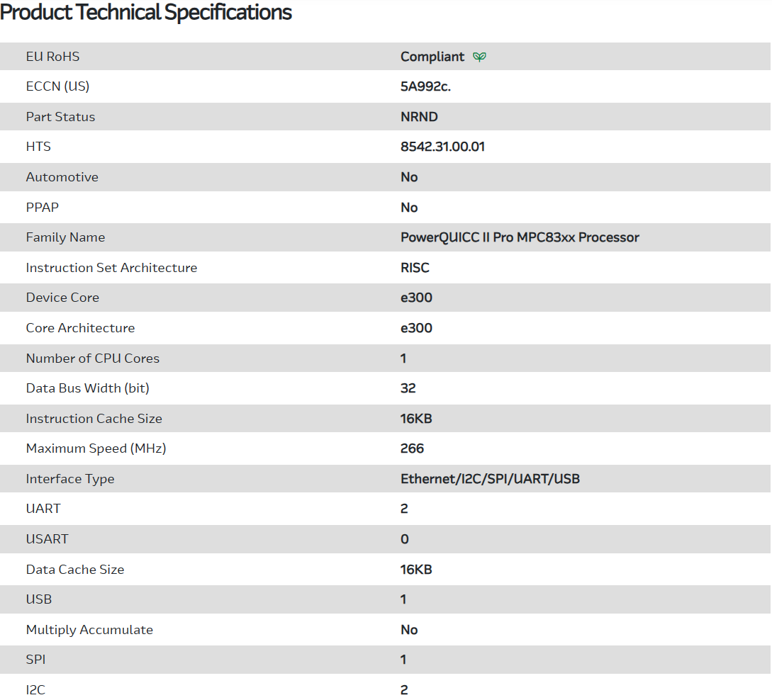The width and height of the screenshot is (772, 700).
Task: Click the PowerQUICC II Pro MPC83xx Processor text
Action: 520,237
